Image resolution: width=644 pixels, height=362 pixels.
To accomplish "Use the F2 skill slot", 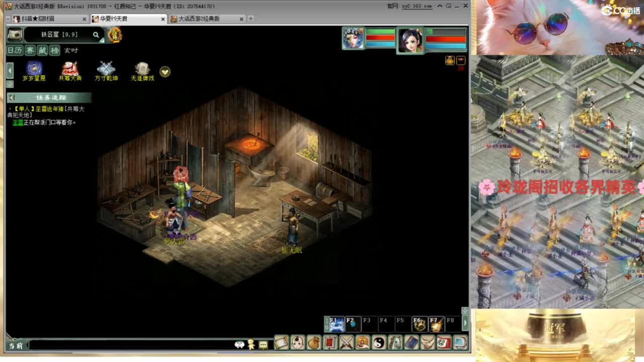I will (x=353, y=324).
